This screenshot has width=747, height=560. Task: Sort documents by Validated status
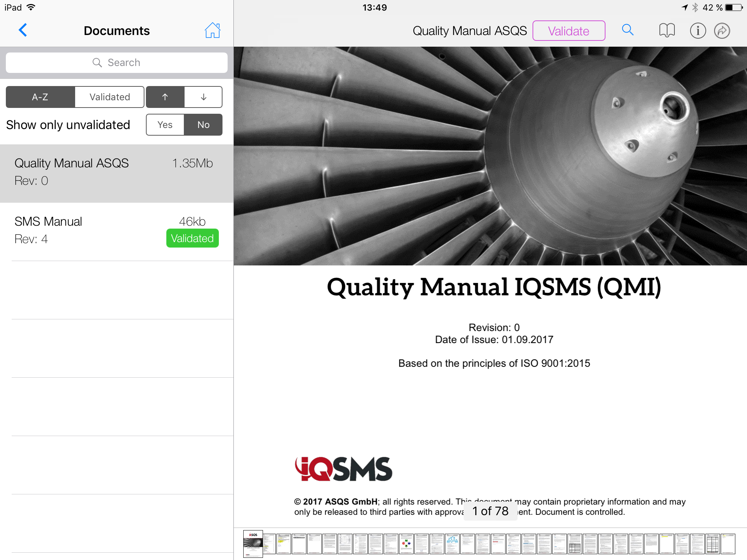pyautogui.click(x=109, y=97)
